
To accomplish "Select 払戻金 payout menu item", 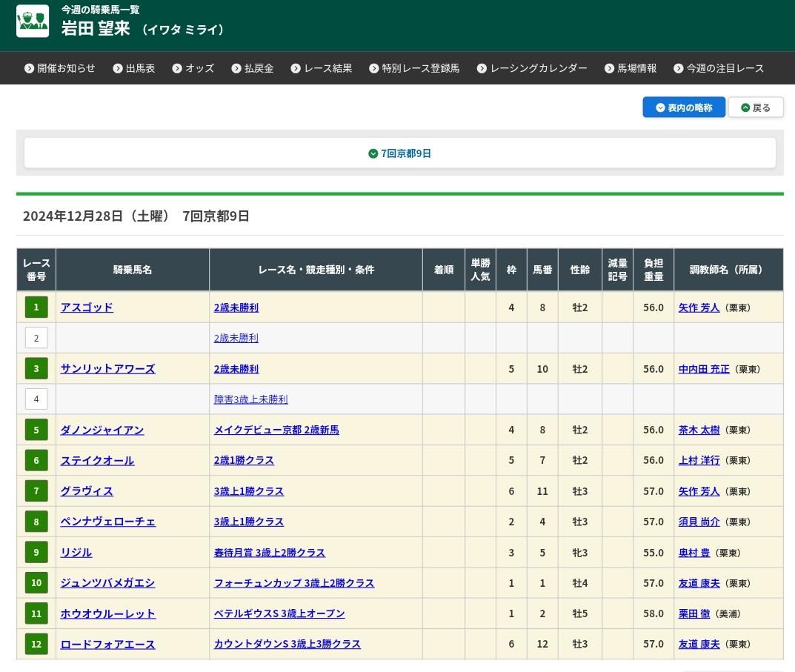I will 252,68.
